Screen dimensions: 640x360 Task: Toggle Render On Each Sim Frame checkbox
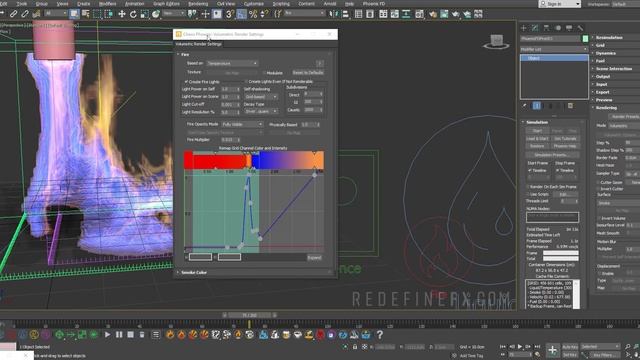point(528,187)
